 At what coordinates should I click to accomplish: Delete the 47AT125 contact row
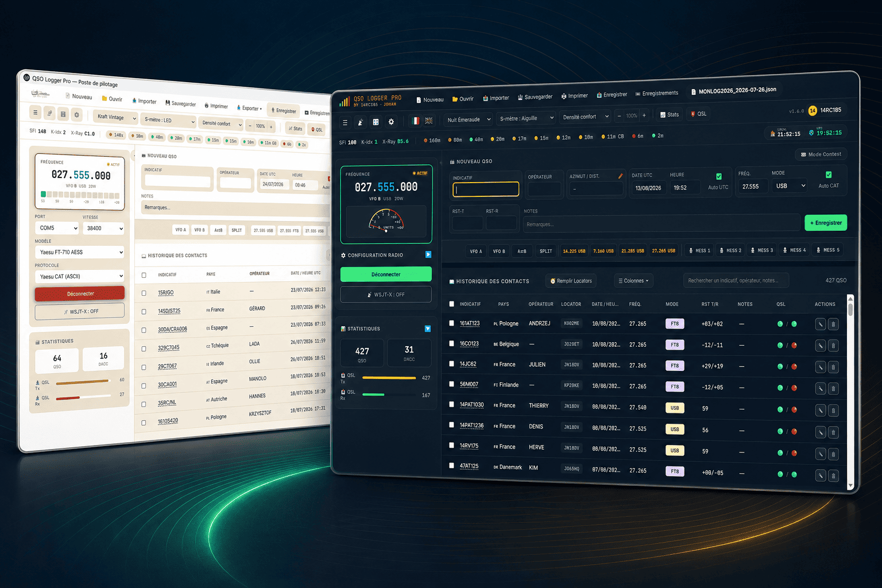pyautogui.click(x=833, y=475)
